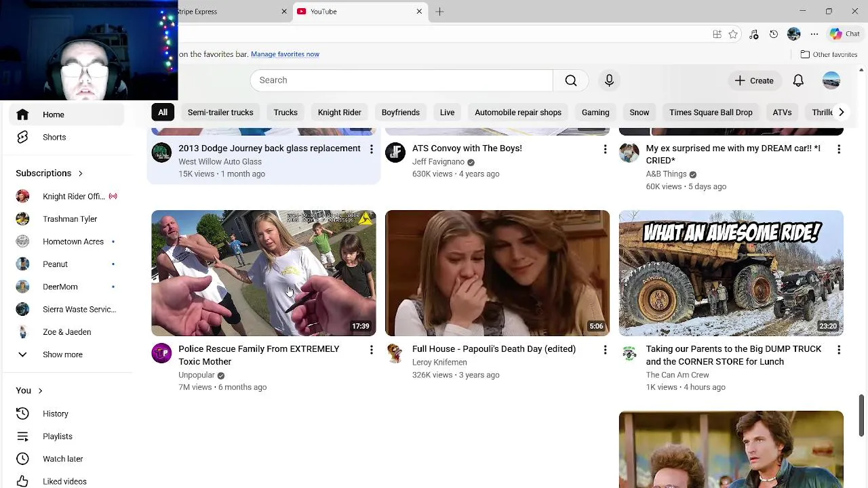Click browser favorites star icon
Viewport: 868px width, 488px height.
(733, 34)
